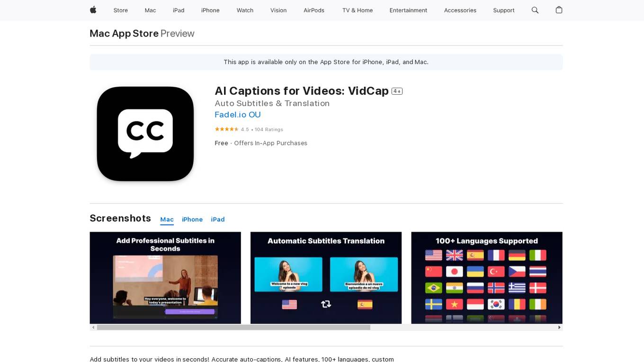Open the Mac menu
The height and width of the screenshot is (362, 644).
(150, 10)
